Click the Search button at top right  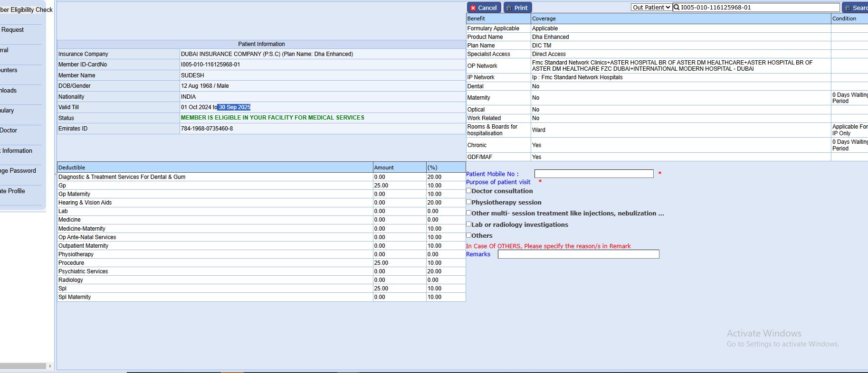855,8
